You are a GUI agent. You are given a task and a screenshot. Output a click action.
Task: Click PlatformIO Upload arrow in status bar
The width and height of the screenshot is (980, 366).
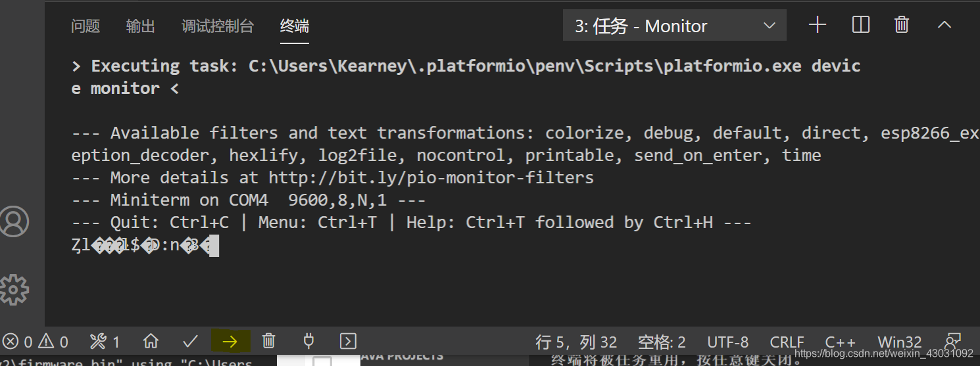point(230,341)
